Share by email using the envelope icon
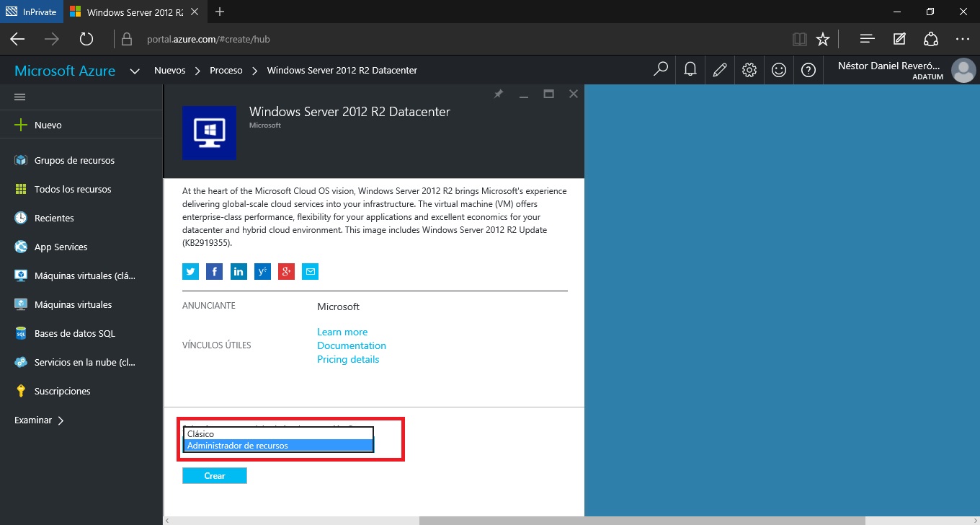Screen dimensions: 980x525 click(311, 272)
